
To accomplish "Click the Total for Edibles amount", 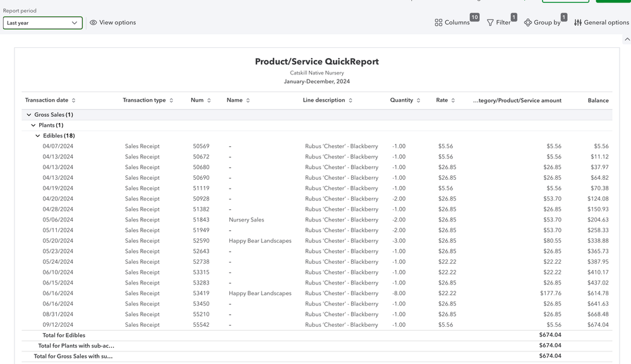I will point(550,336).
